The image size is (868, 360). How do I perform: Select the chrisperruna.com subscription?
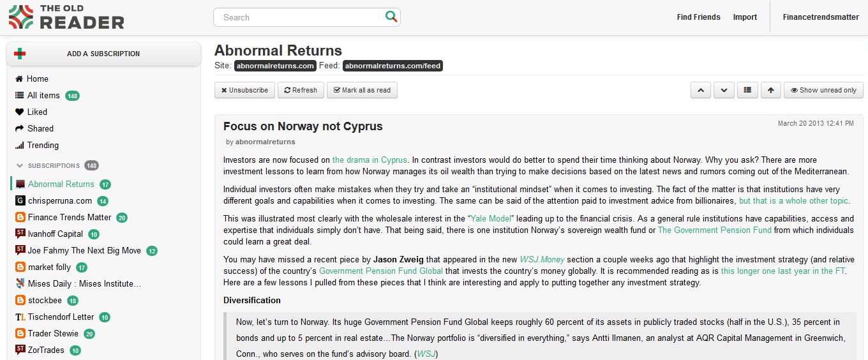click(x=60, y=200)
